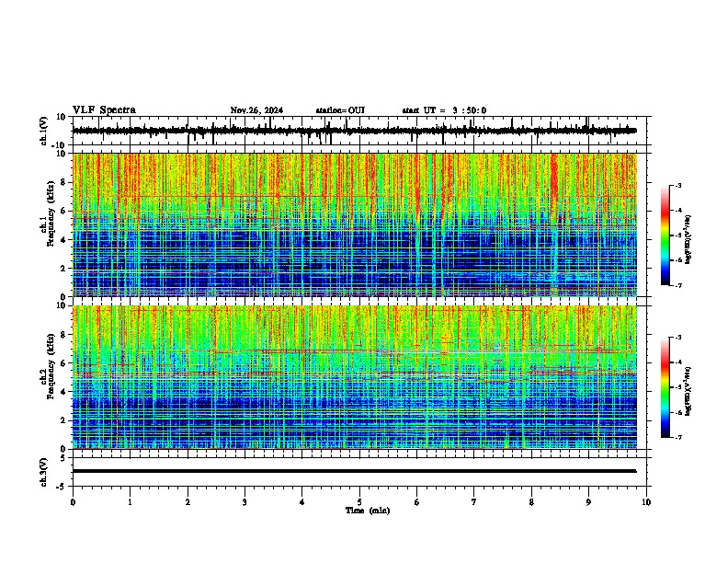Click the ch.1 'Frequency (kHz)' axis label
Image resolution: width=728 pixels, height=563 pixels.
pos(51,214)
